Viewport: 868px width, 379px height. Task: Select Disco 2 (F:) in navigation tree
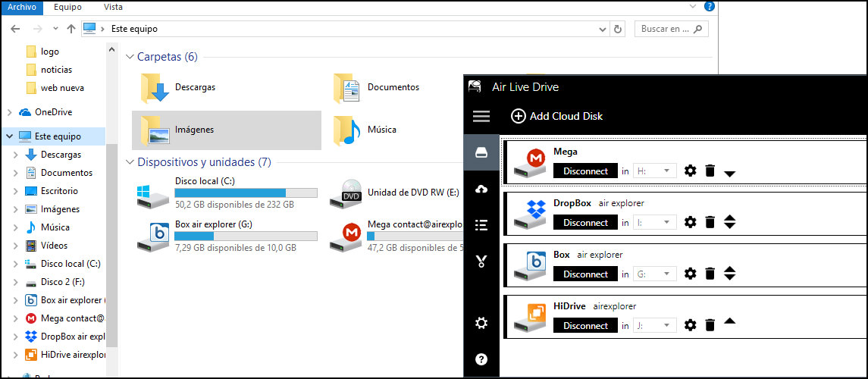(x=62, y=282)
